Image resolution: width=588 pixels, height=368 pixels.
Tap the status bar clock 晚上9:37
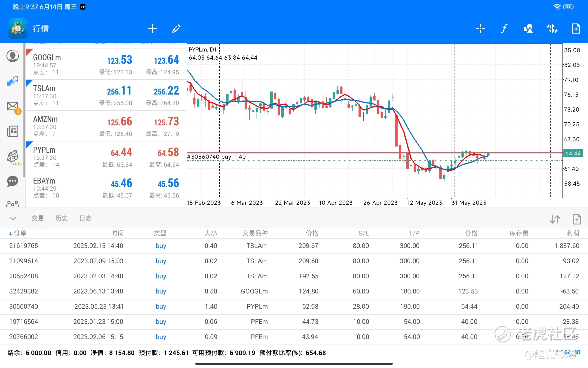25,7
